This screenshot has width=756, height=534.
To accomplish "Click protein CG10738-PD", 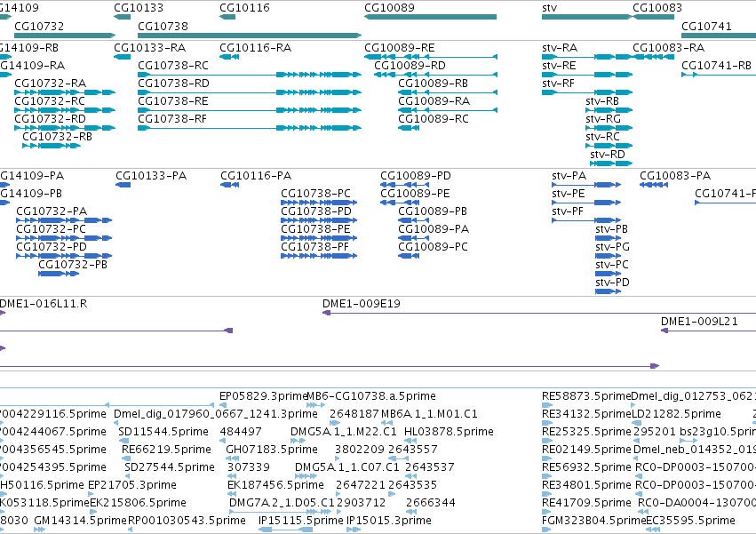I will (x=319, y=220).
